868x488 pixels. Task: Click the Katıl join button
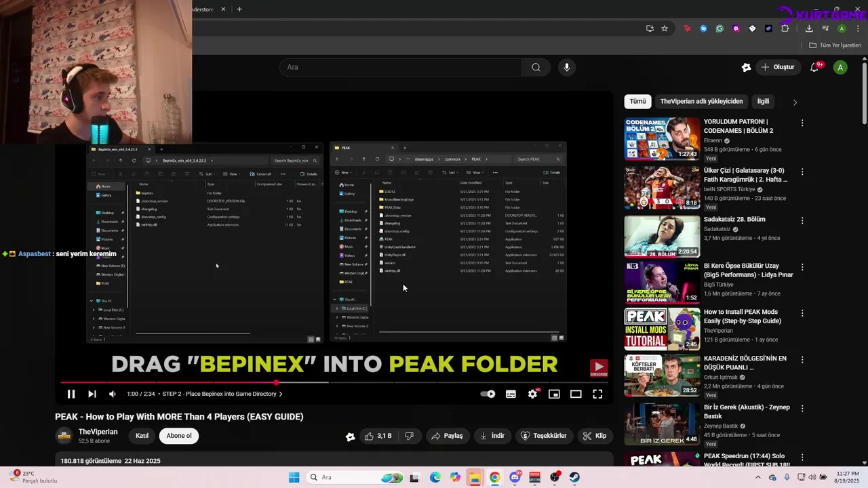point(142,436)
